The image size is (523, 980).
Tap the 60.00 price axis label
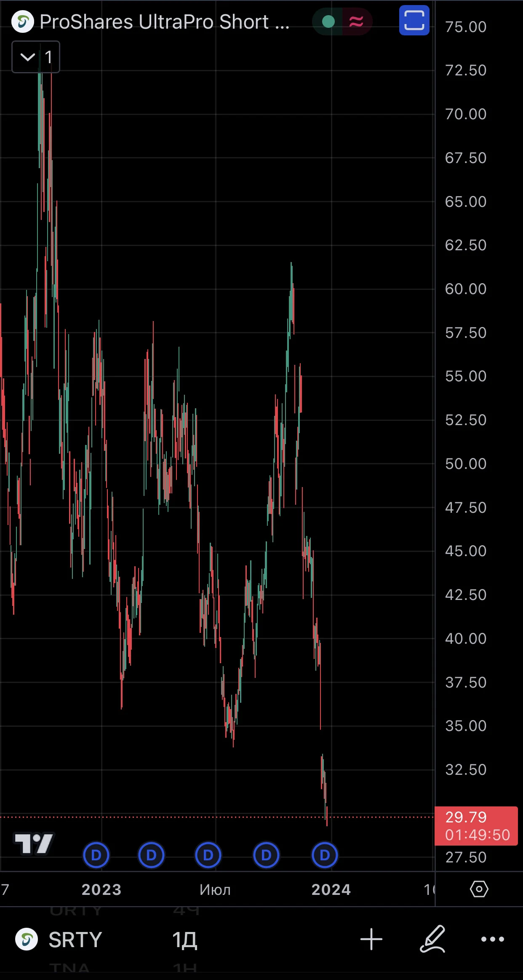pyautogui.click(x=466, y=289)
